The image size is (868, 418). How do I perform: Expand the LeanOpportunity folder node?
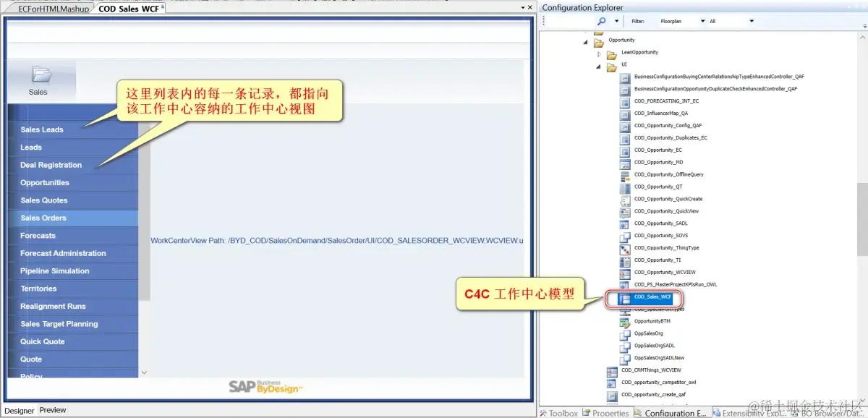(599, 55)
